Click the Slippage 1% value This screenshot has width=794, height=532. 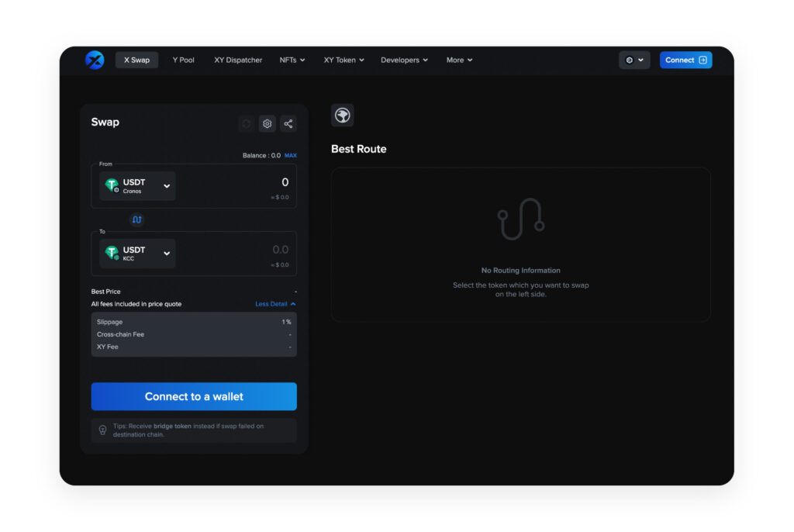click(287, 323)
